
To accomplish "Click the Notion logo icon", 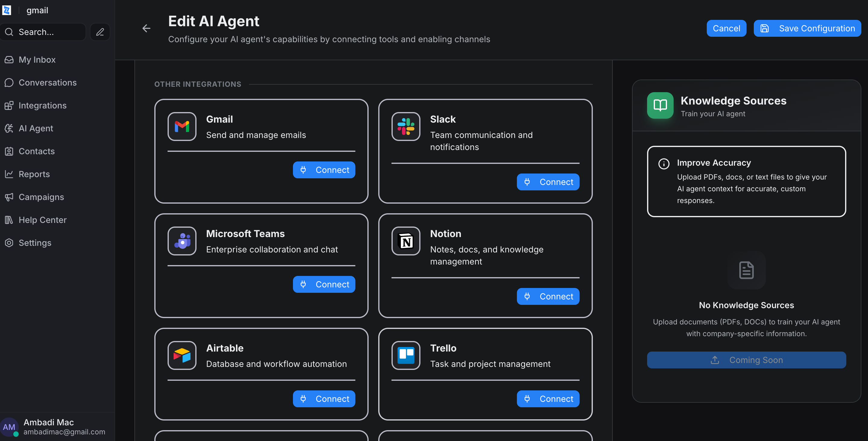I will pyautogui.click(x=406, y=241).
